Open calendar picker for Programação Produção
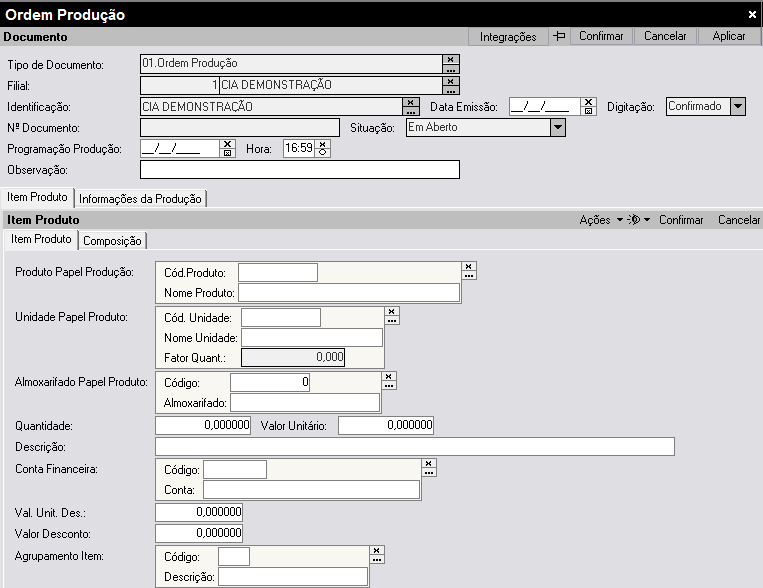Image resolution: width=763 pixels, height=588 pixels. 227,153
